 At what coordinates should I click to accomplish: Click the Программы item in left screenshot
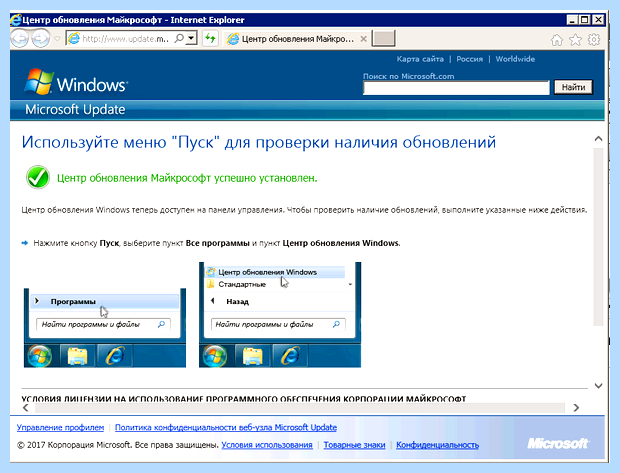pos(105,301)
